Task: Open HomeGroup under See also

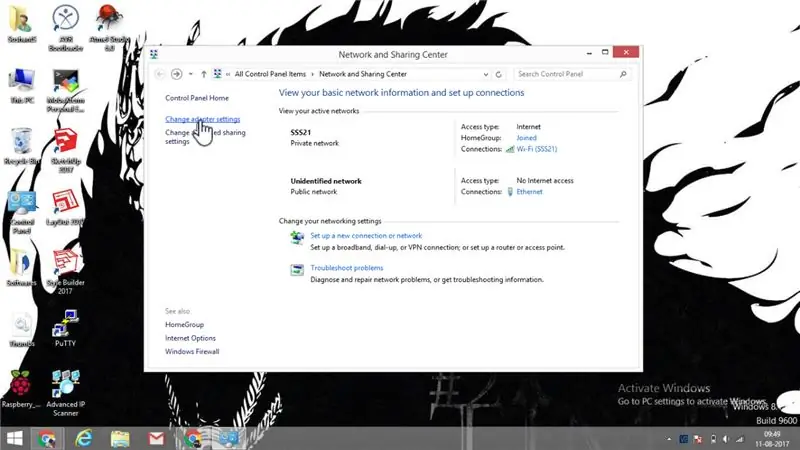Action: 184,324
